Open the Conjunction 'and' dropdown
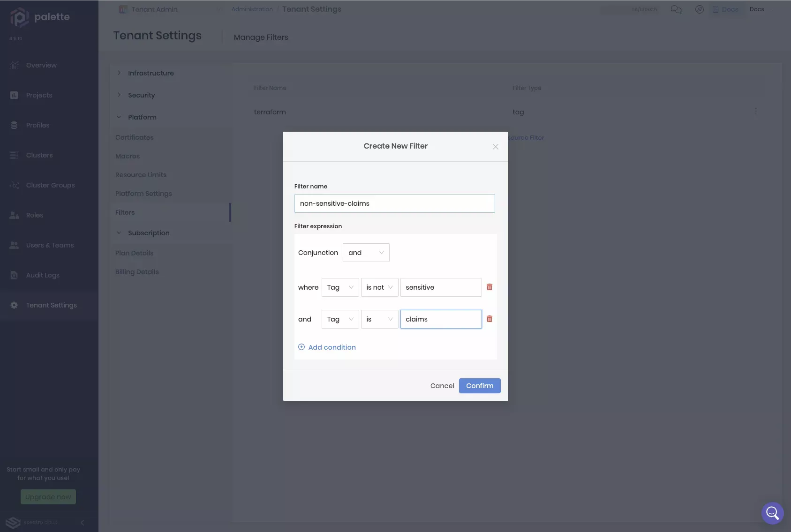This screenshot has height=532, width=791. (366, 253)
